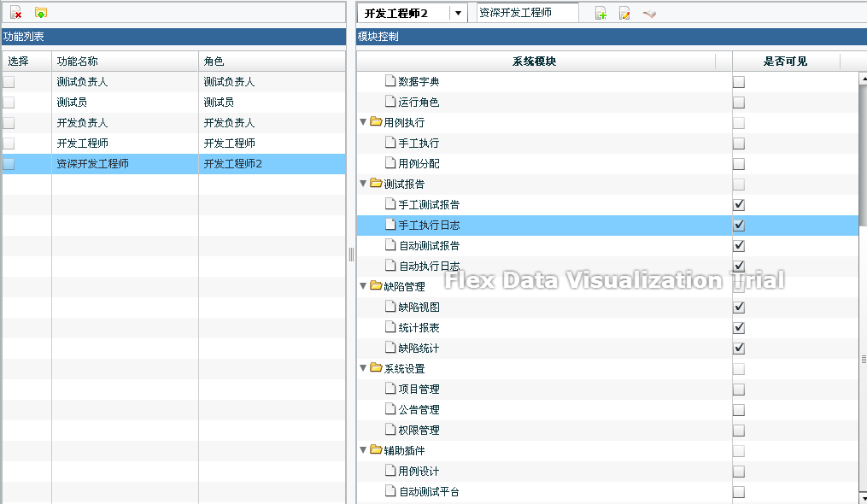Viewport: 867px width, 504px height.
Task: Click the 辅助插件 folder icon
Action: [376, 450]
